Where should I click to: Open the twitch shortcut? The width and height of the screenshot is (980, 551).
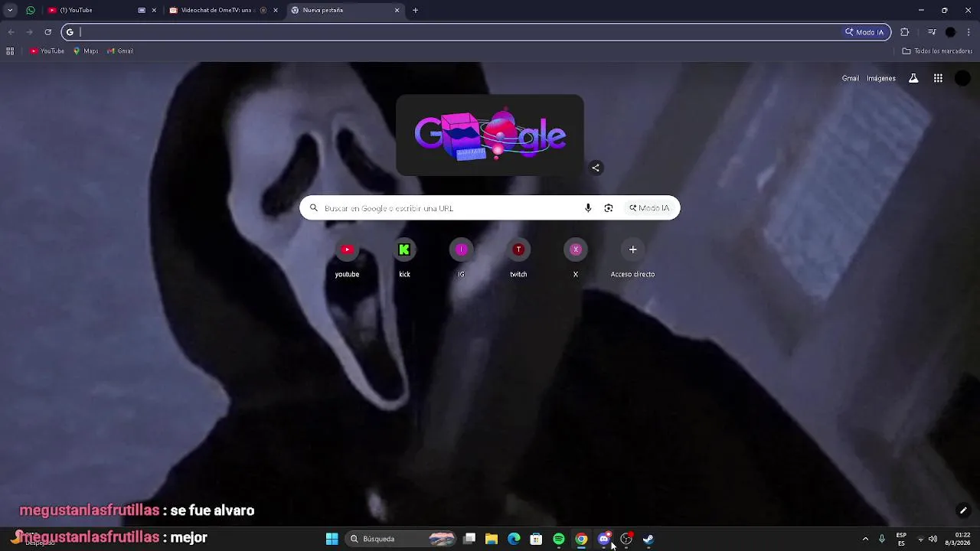(x=518, y=259)
